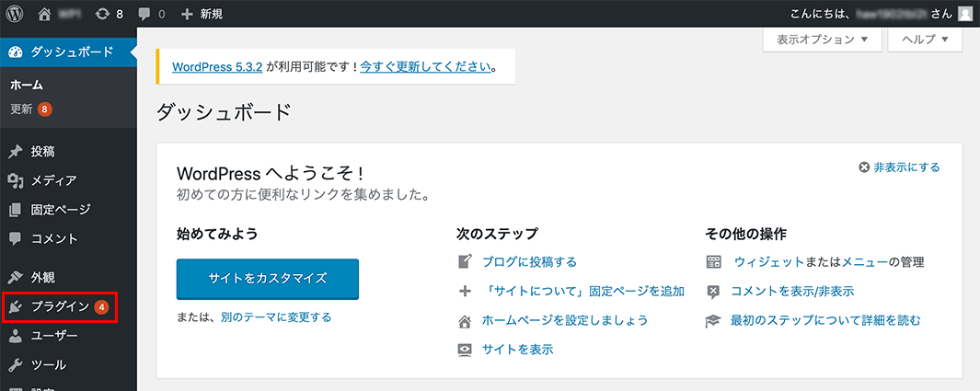Click the WordPress logo icon
Screen dimensions: 980x391
pyautogui.click(x=14, y=14)
